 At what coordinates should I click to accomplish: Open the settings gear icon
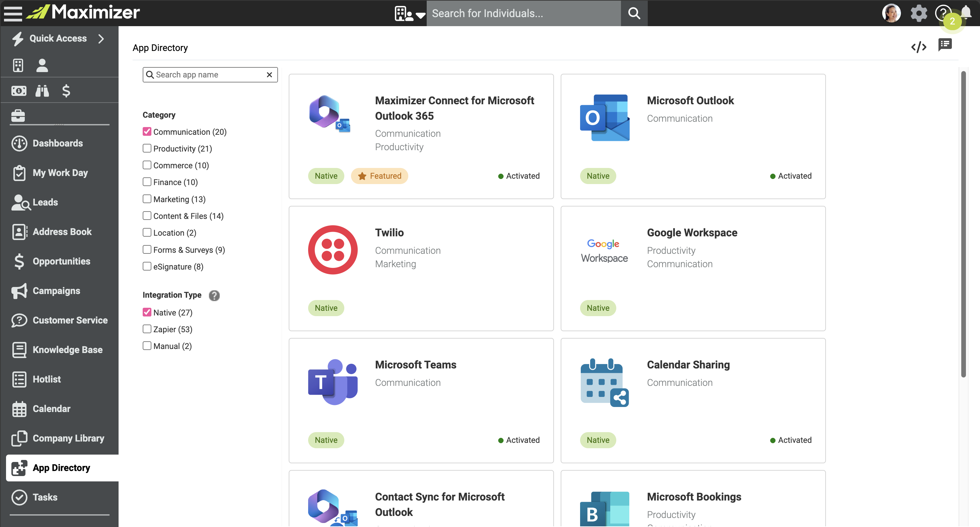(918, 13)
